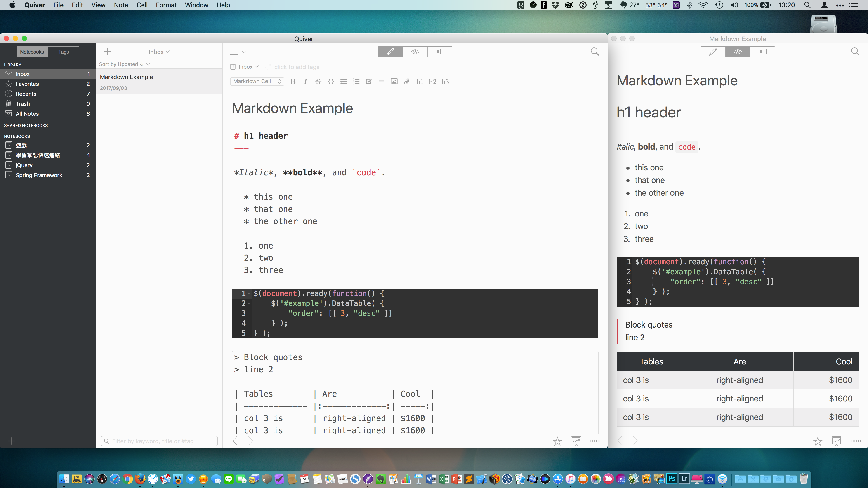Image resolution: width=868 pixels, height=488 pixels.
Task: Switch Markdown Example window to edit mode
Action: (x=713, y=52)
